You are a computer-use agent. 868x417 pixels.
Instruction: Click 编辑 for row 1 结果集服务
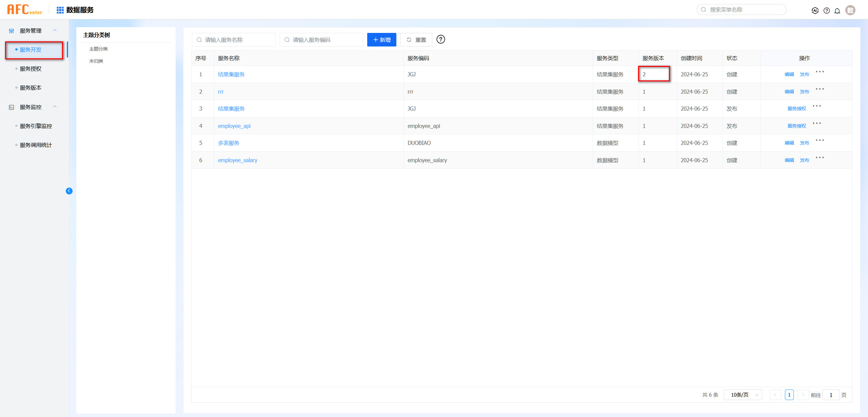coord(789,74)
